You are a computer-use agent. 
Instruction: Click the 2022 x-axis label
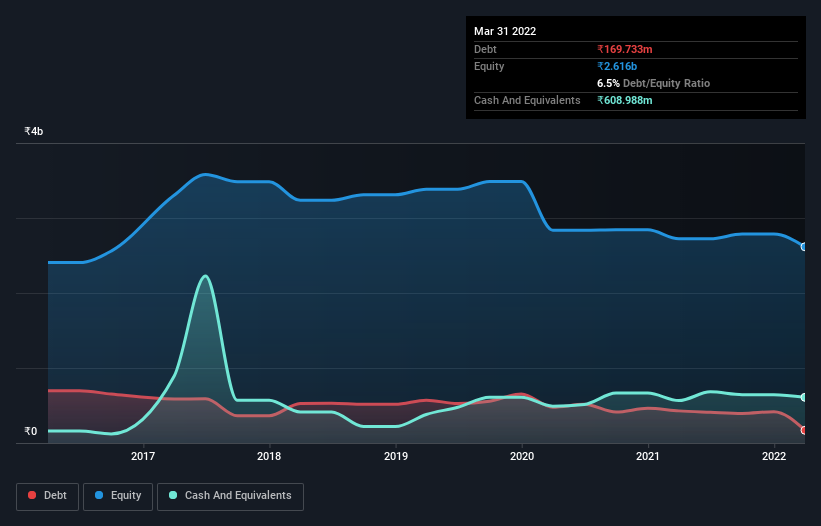coord(774,456)
